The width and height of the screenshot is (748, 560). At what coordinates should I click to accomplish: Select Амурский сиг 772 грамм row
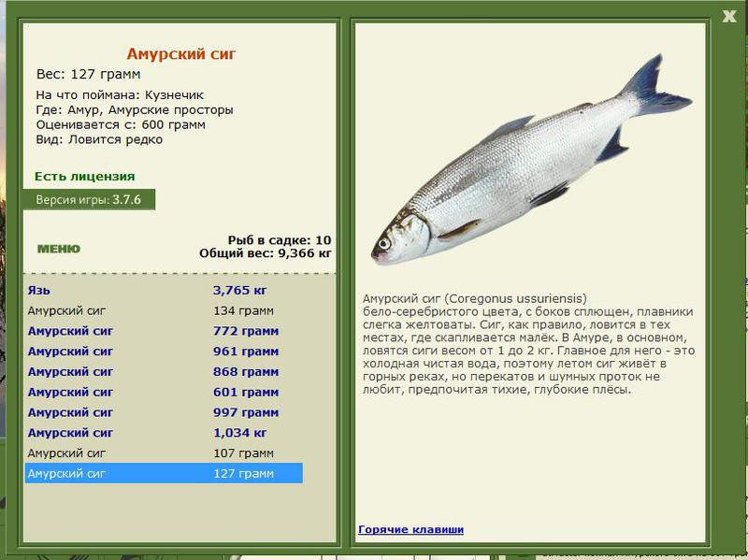pyautogui.click(x=164, y=331)
